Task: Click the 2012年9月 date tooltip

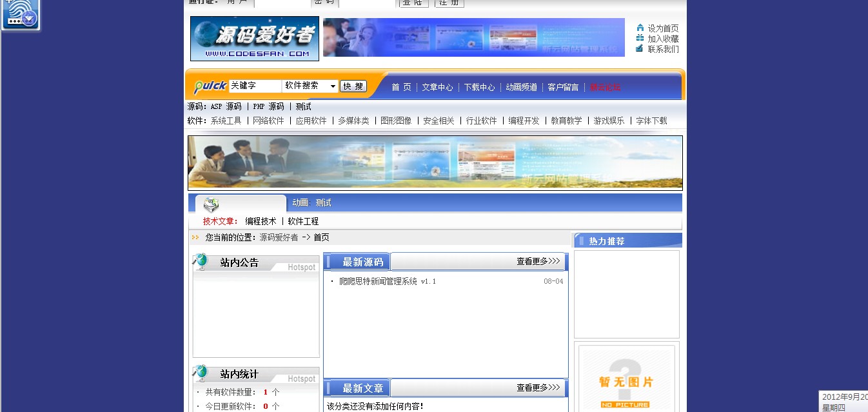Action: 843,401
